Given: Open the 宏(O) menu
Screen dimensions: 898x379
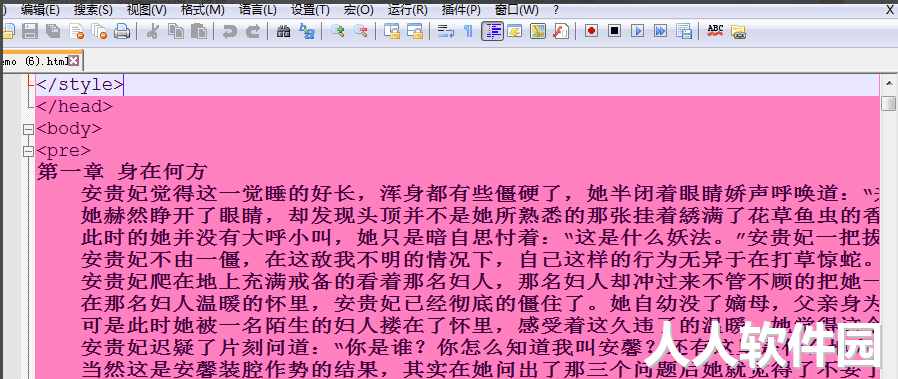Looking at the screenshot, I should click(359, 10).
